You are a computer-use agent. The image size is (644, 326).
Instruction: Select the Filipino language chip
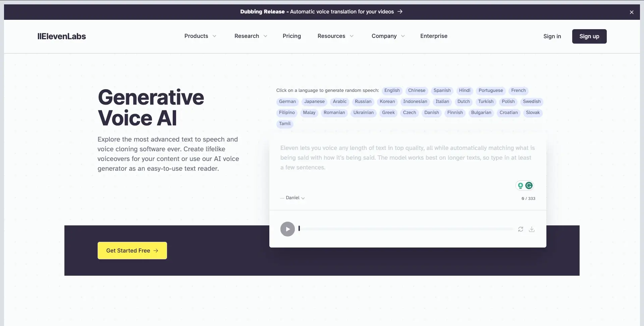[287, 113]
